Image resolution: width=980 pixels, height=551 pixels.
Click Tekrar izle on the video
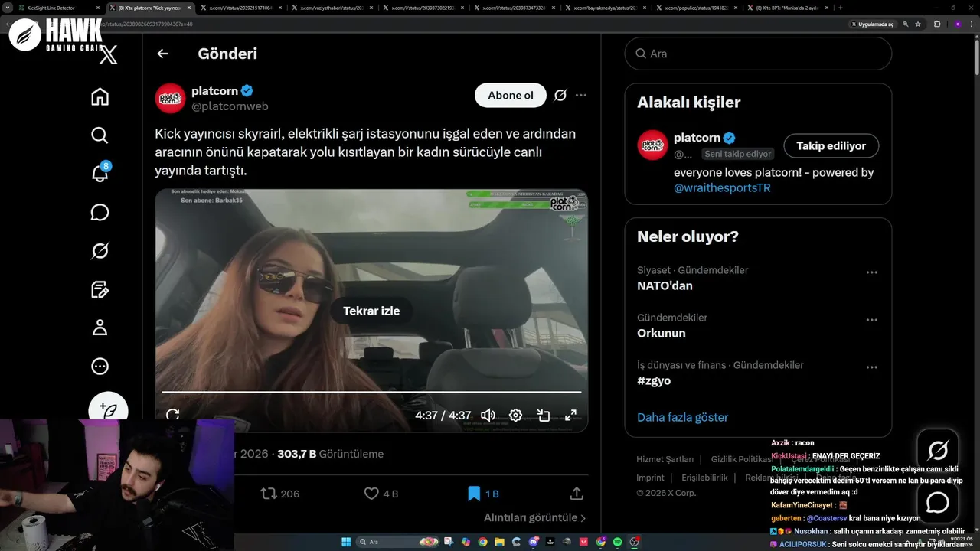pos(371,311)
